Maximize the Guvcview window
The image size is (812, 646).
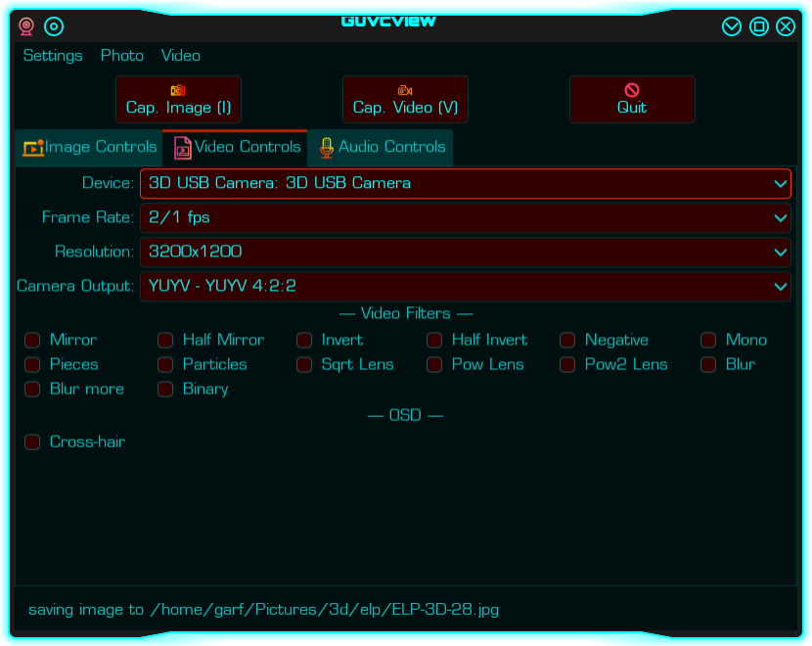point(759,26)
